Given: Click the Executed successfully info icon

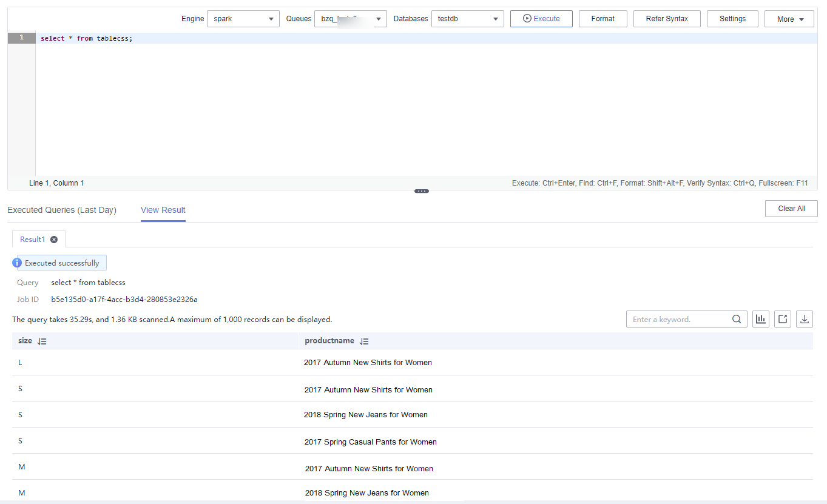Looking at the screenshot, I should (x=17, y=263).
